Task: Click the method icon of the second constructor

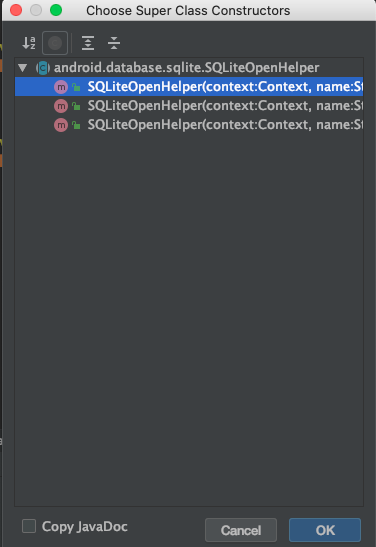Action: tap(61, 106)
